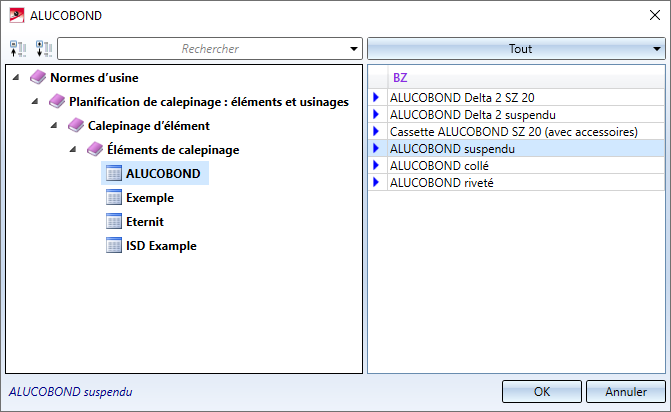This screenshot has width=671, height=412.
Task: Click blue arrow of Cassette ALUCOBOND SZ 20 row
Action: [x=376, y=131]
